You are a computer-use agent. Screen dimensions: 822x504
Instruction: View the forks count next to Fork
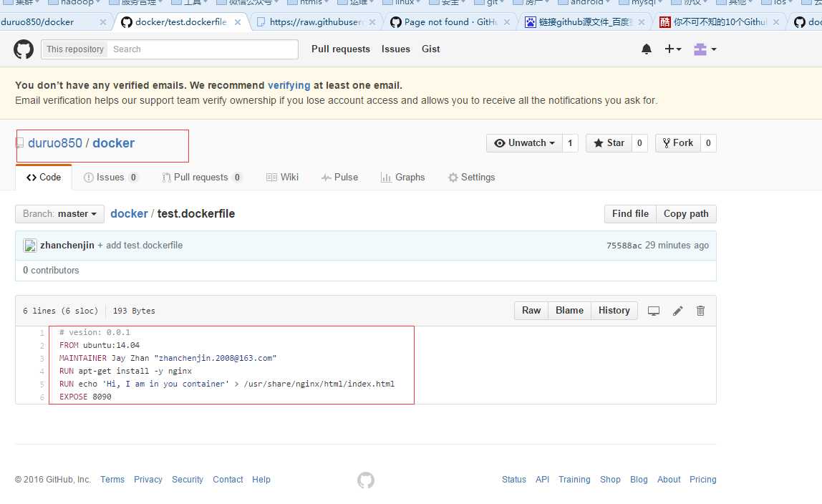(708, 143)
